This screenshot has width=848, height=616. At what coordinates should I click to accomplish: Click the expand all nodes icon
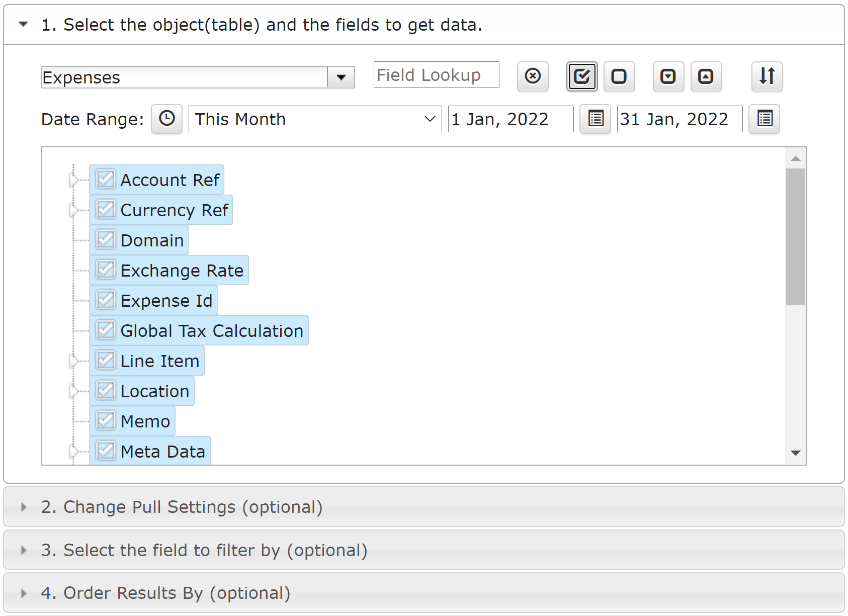click(x=668, y=76)
